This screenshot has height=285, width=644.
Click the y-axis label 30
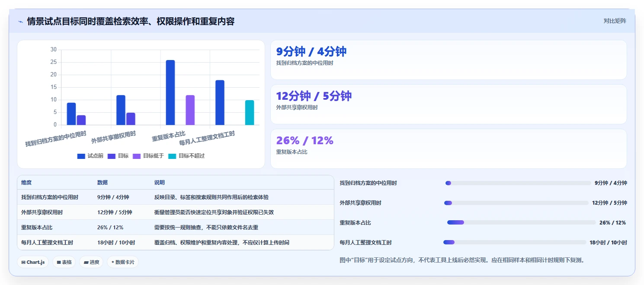pyautogui.click(x=53, y=50)
